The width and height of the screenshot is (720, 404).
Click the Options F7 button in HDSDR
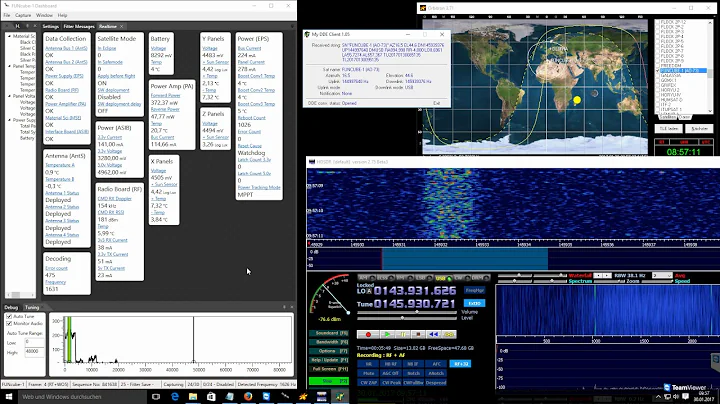[x=329, y=351]
